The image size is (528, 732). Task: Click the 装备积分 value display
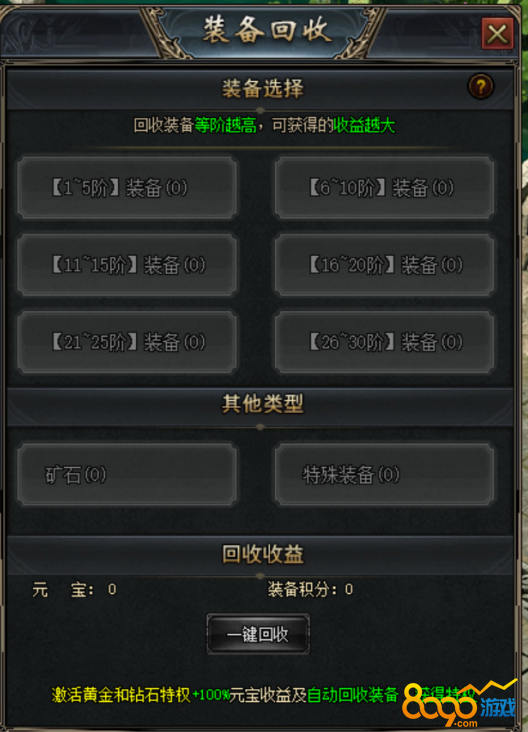tap(349, 590)
